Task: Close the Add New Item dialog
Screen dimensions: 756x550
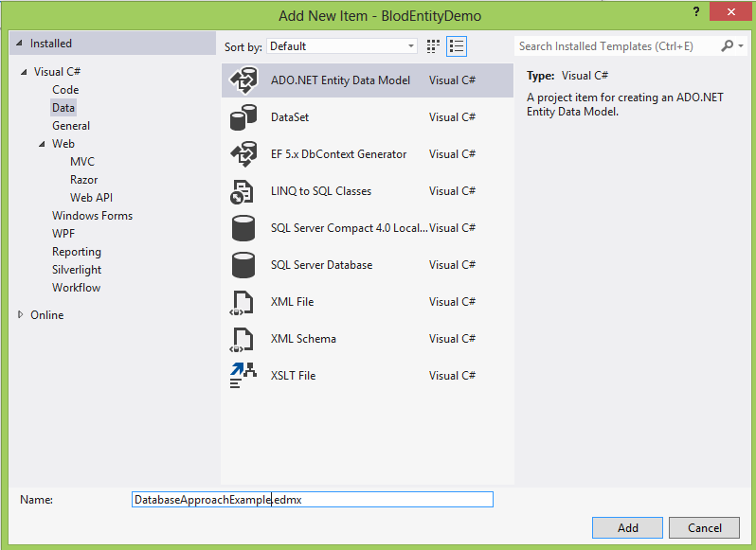Action: tap(731, 11)
